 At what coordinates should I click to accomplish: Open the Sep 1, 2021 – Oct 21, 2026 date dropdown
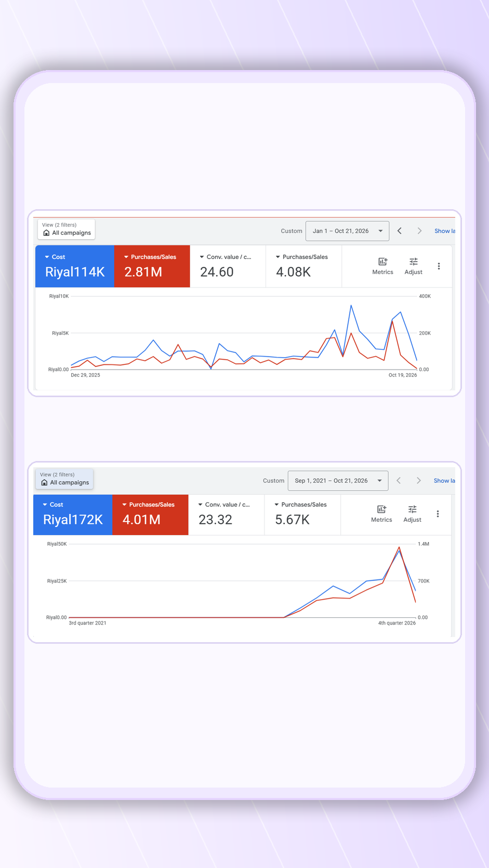click(338, 481)
